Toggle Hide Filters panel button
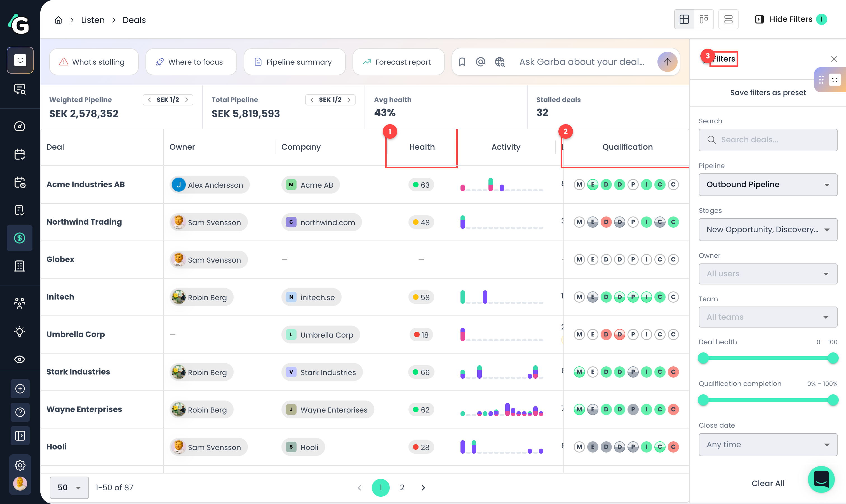This screenshot has height=504, width=846. coord(791,19)
